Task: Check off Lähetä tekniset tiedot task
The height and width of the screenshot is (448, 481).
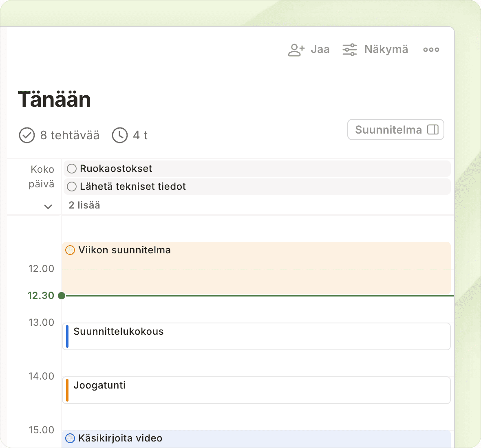Action: coord(72,187)
